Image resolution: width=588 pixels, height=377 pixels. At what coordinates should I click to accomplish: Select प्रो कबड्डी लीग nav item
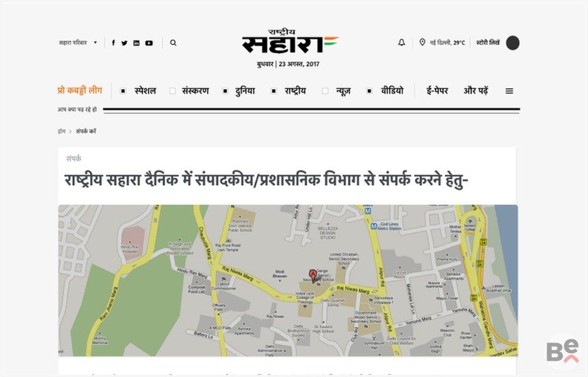80,90
